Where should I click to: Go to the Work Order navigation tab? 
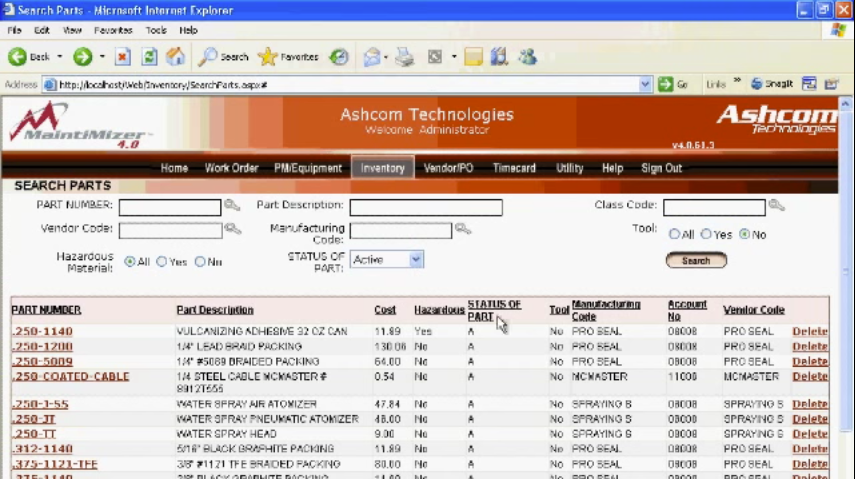point(231,168)
